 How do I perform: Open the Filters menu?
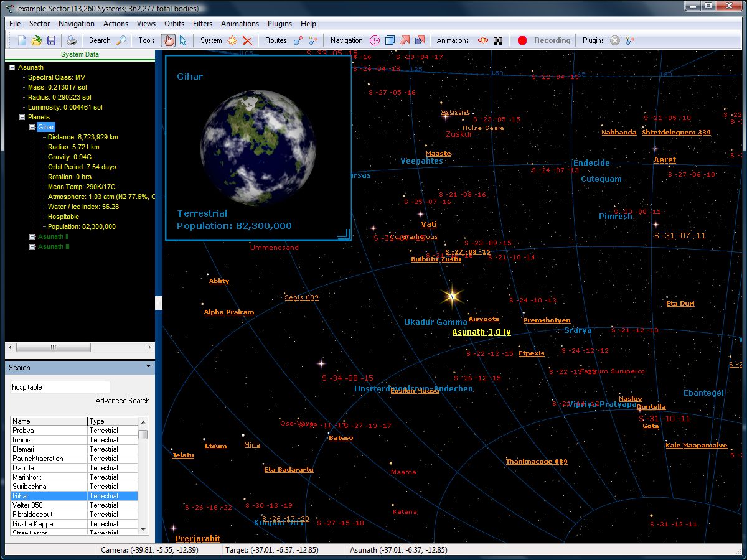coord(203,24)
